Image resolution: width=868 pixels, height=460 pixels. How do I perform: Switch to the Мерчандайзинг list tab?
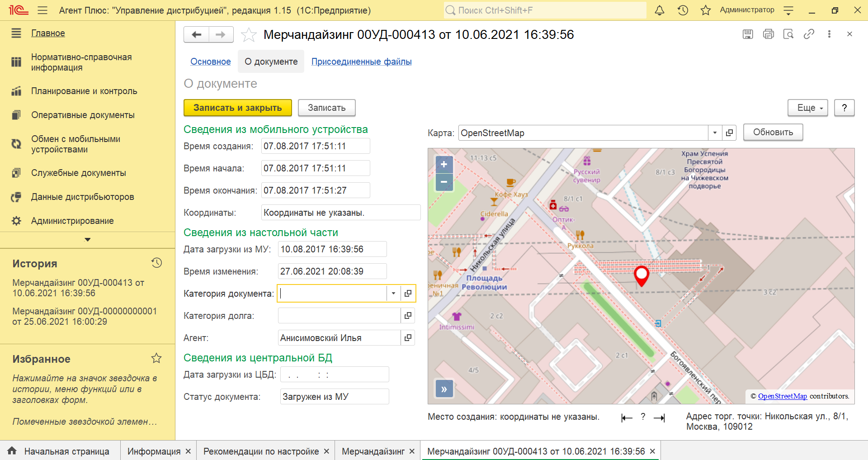tap(373, 451)
